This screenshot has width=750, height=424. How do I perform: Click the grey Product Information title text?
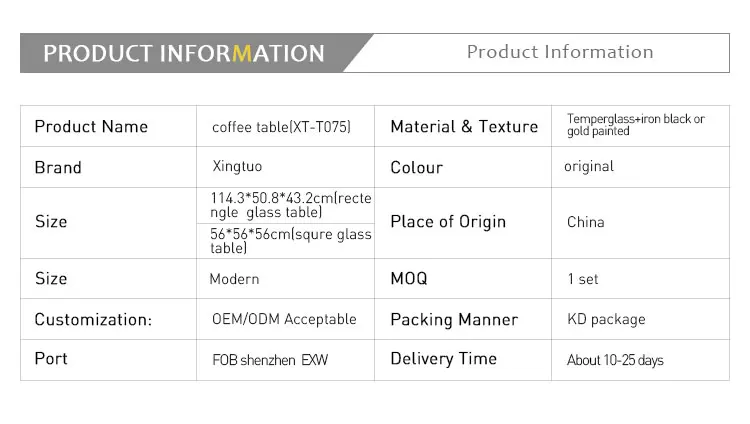559,52
